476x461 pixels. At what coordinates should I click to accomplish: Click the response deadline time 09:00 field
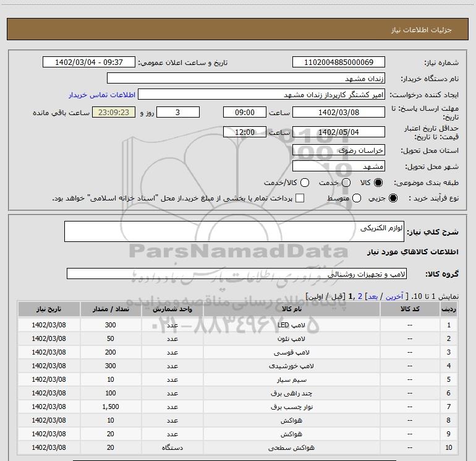(245, 112)
